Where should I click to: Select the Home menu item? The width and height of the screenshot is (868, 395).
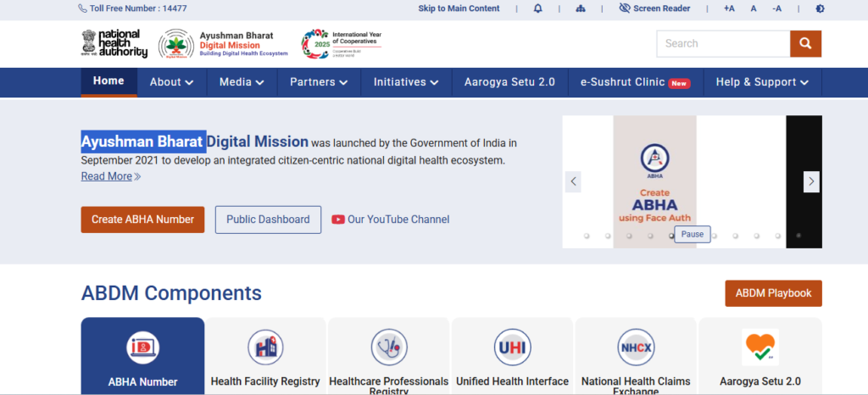[108, 81]
